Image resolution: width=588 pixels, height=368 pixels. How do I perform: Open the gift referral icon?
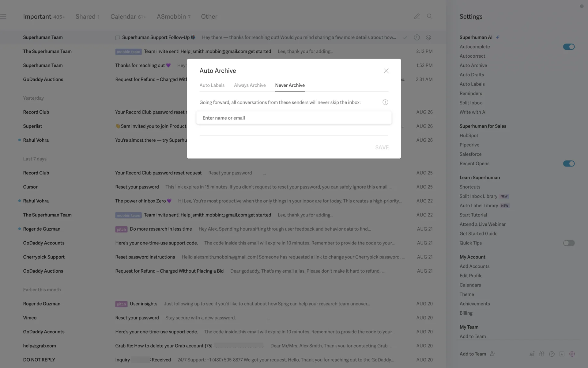541,354
